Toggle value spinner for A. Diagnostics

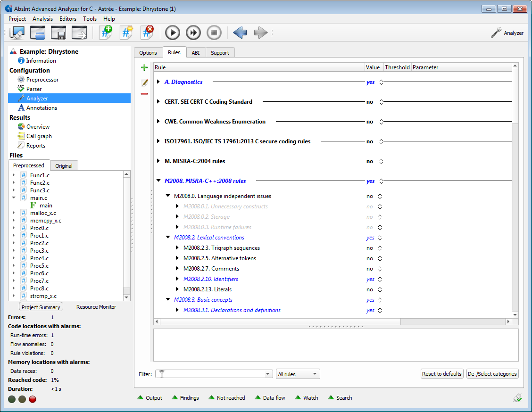coord(382,82)
